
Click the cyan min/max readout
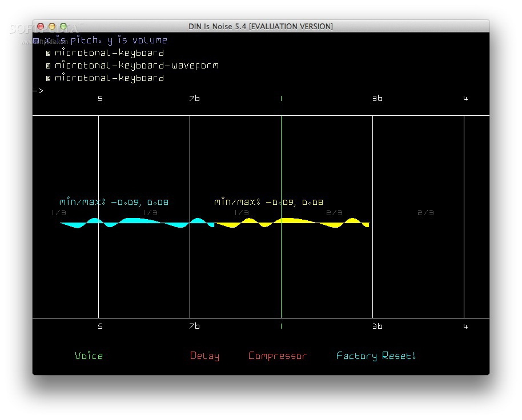pyautogui.click(x=114, y=202)
